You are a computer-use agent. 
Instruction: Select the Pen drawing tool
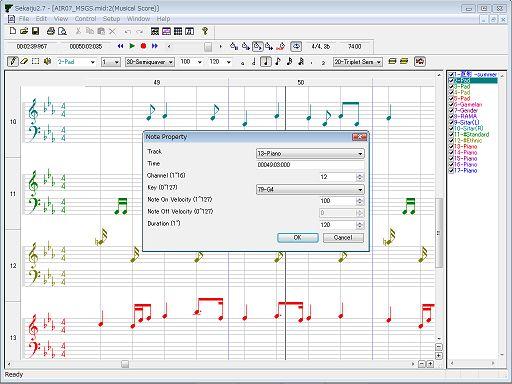(13, 61)
